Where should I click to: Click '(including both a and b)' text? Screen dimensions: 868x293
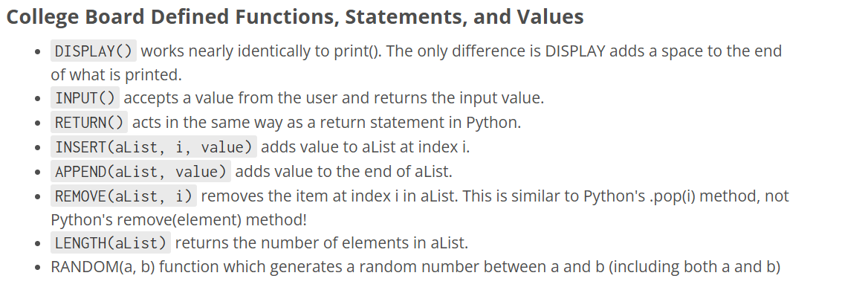[694, 267]
